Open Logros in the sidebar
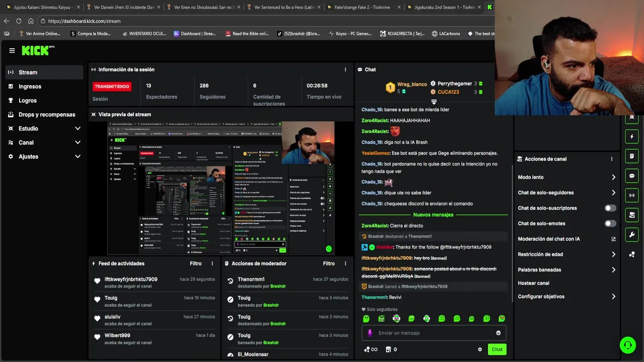644x362 pixels. point(44,101)
